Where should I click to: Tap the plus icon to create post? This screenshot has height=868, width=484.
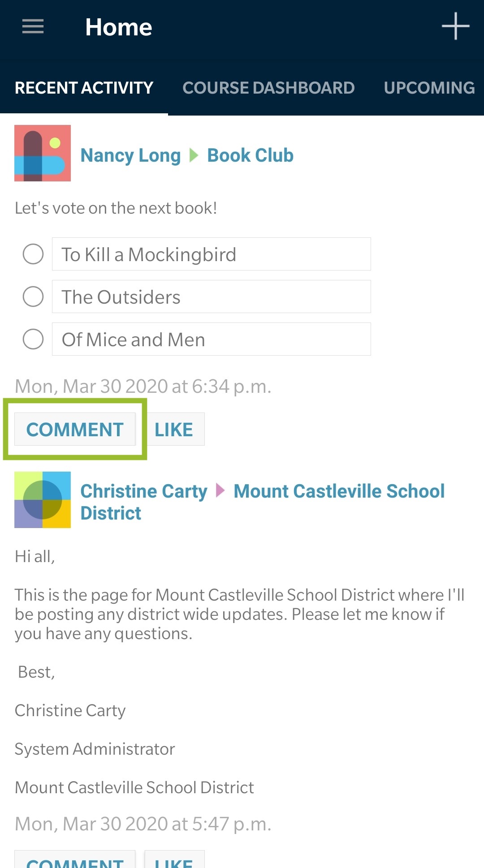[x=455, y=26]
